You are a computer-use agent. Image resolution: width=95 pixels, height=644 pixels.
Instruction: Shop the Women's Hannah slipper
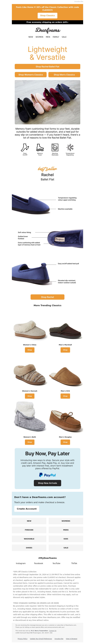30,396
